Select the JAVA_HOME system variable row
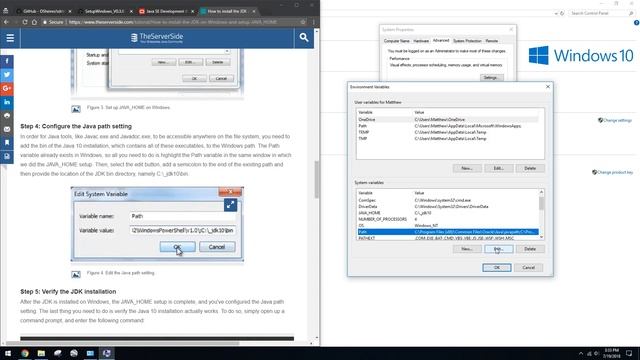The image size is (640, 360). pos(448,213)
